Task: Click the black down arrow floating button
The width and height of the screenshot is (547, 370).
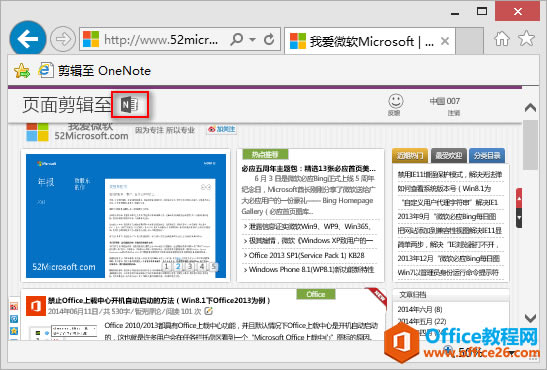Action: pos(519,218)
